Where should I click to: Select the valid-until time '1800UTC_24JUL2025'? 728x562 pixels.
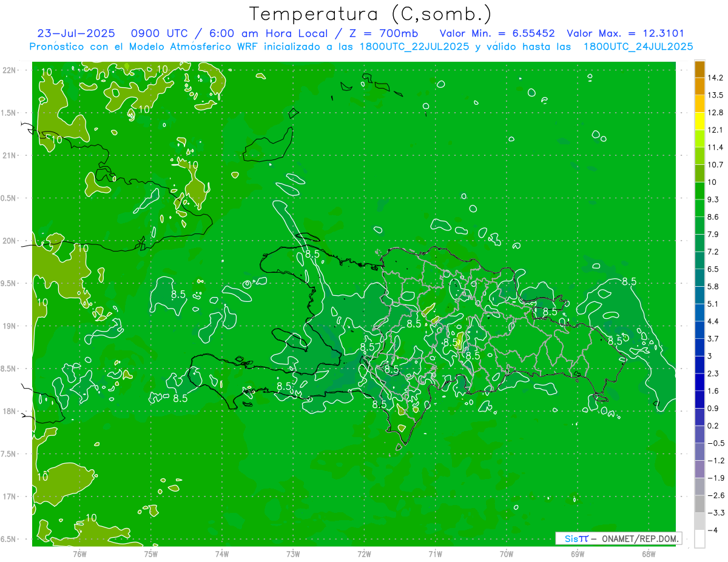[638, 46]
